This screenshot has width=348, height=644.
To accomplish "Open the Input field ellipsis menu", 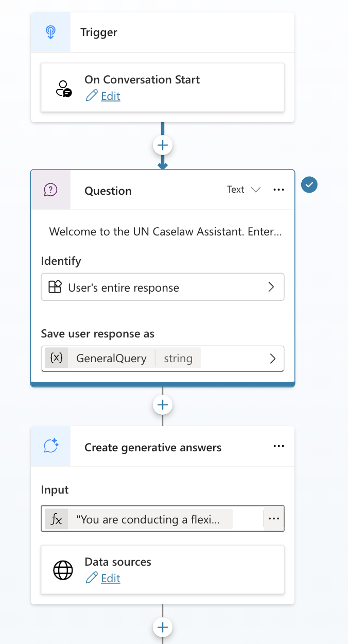I will (x=274, y=519).
